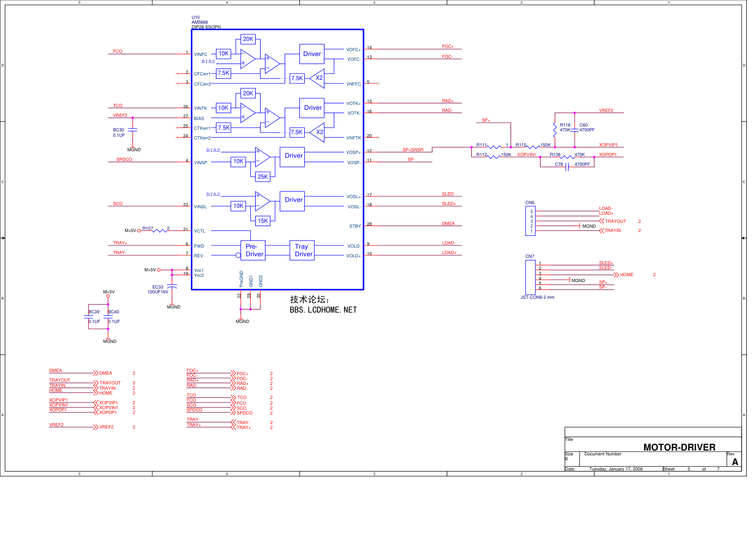Click the 15K feedback resistor box
756x534 pixels.
pos(263,221)
